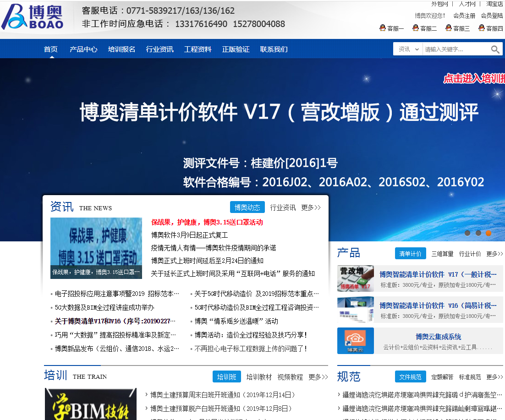Switch to 行业资讯 news tab
Image resolution: width=505 pixels, height=420 pixels.
point(282,207)
